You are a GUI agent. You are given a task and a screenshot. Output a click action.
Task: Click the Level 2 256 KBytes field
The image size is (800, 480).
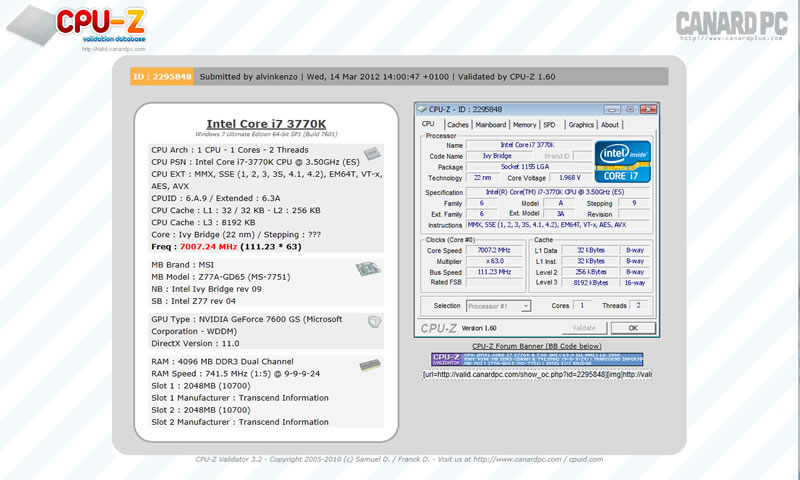click(x=590, y=272)
